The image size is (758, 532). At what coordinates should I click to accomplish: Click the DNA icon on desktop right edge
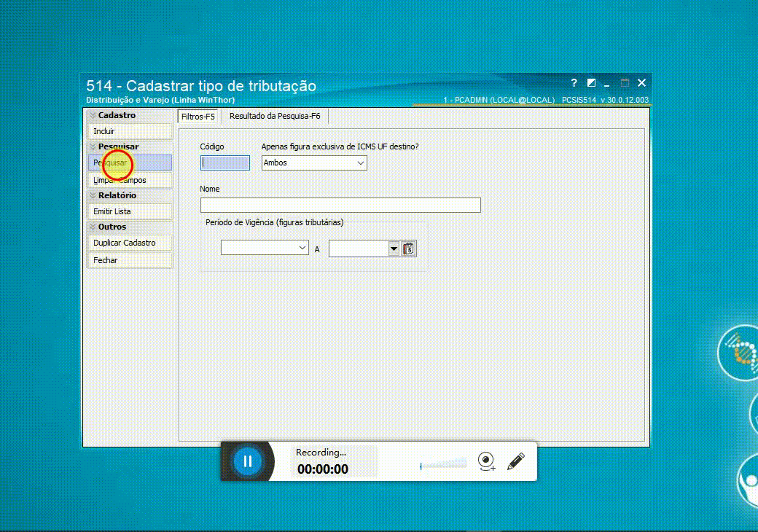pyautogui.click(x=740, y=353)
